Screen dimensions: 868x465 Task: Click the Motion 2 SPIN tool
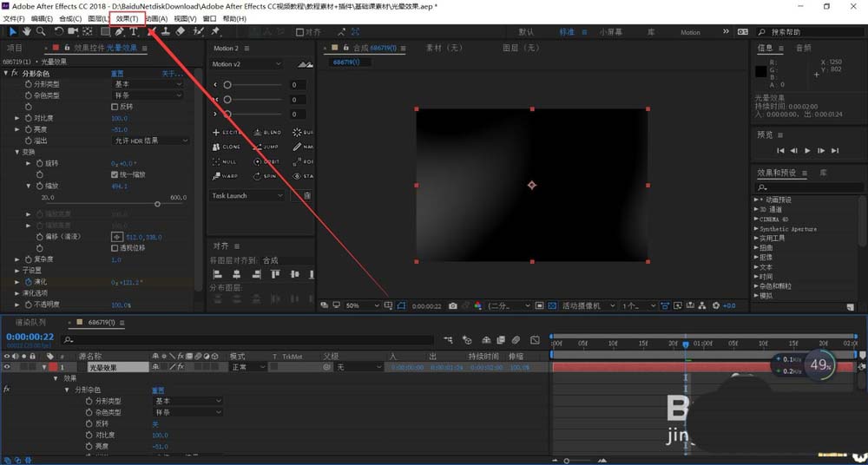[265, 177]
